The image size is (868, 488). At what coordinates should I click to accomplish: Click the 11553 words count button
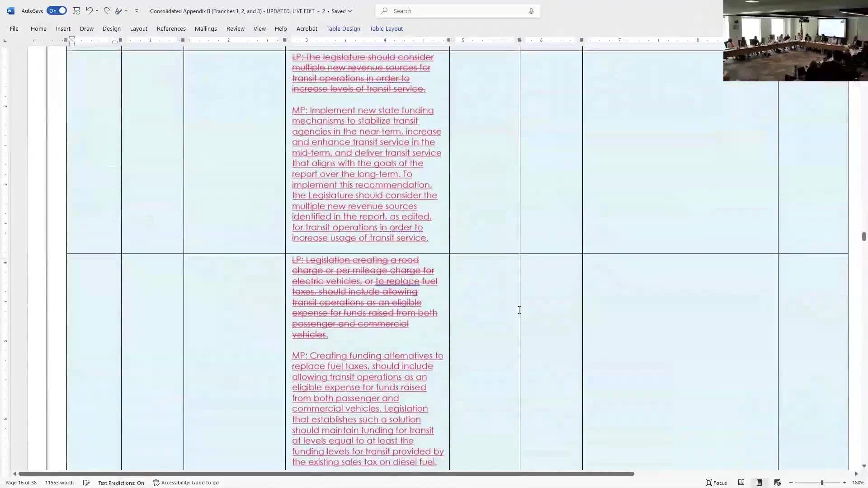pyautogui.click(x=60, y=483)
